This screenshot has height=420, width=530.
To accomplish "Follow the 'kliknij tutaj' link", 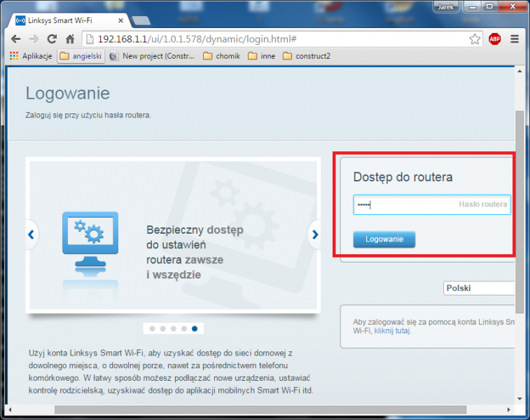I will click(392, 330).
